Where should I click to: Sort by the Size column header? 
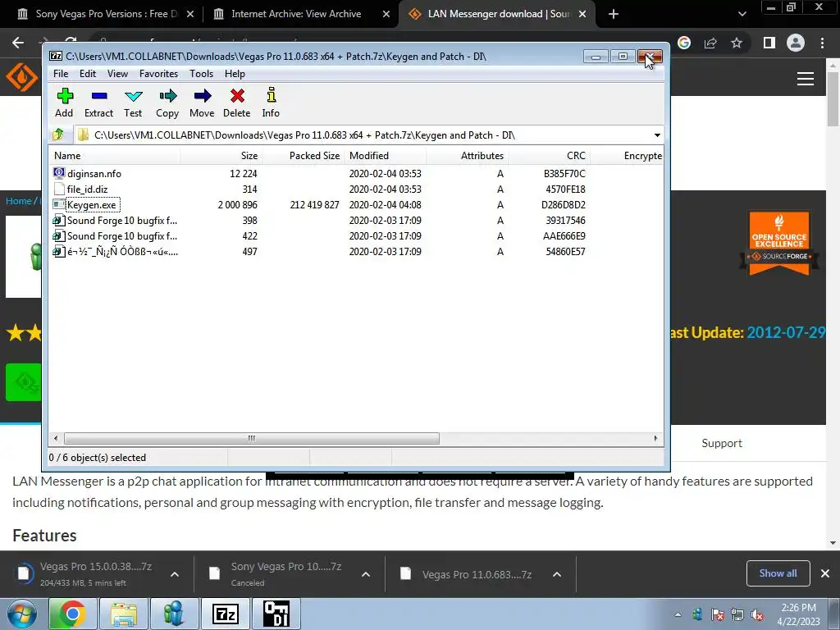(221, 156)
